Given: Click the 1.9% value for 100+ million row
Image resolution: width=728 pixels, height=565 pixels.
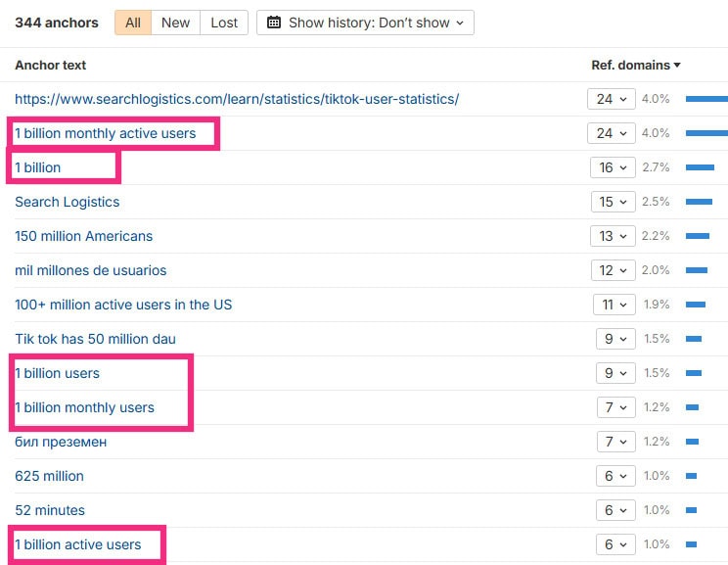Looking at the screenshot, I should coord(657,305).
